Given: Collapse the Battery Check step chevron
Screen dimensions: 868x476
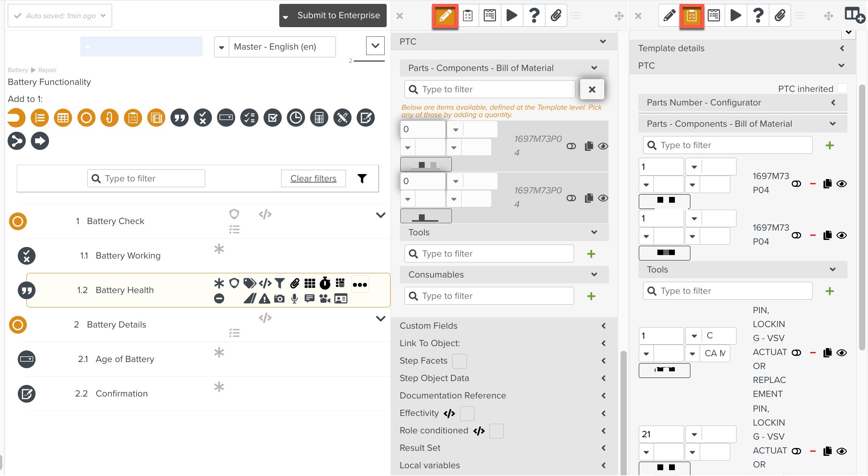Looking at the screenshot, I should coord(380,215).
